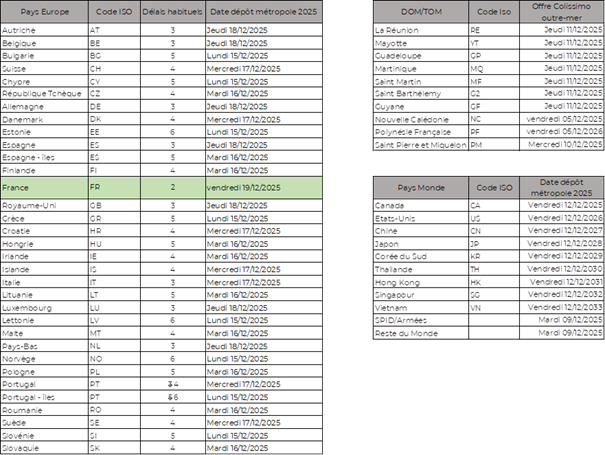Screen dimensions: 605x455
Task: Select the 'Pologne' cell
Action: pos(44,372)
